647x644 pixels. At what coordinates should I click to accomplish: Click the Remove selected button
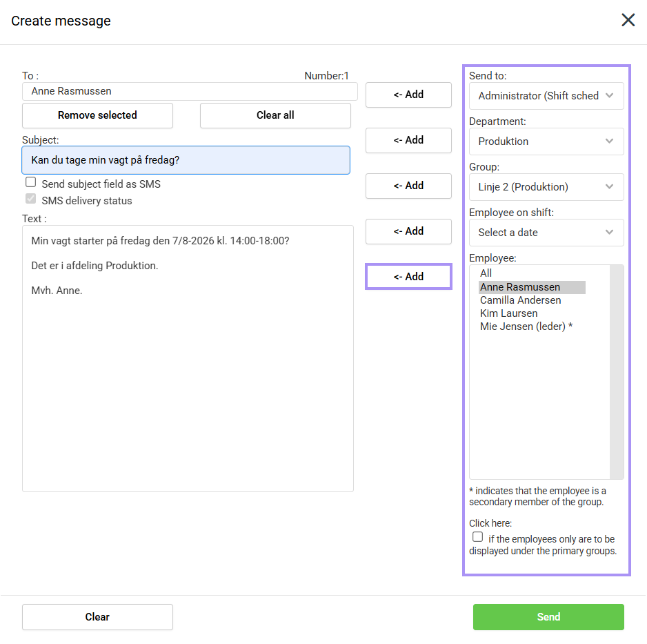[97, 115]
